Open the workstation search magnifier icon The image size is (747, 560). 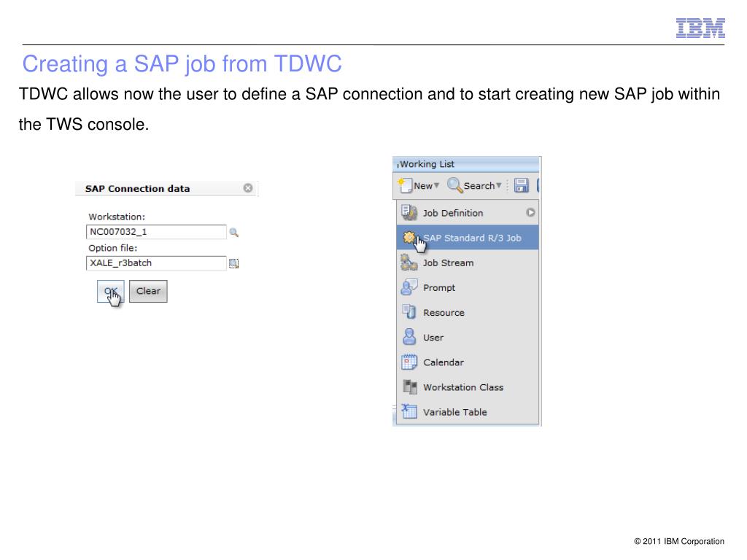pyautogui.click(x=234, y=233)
